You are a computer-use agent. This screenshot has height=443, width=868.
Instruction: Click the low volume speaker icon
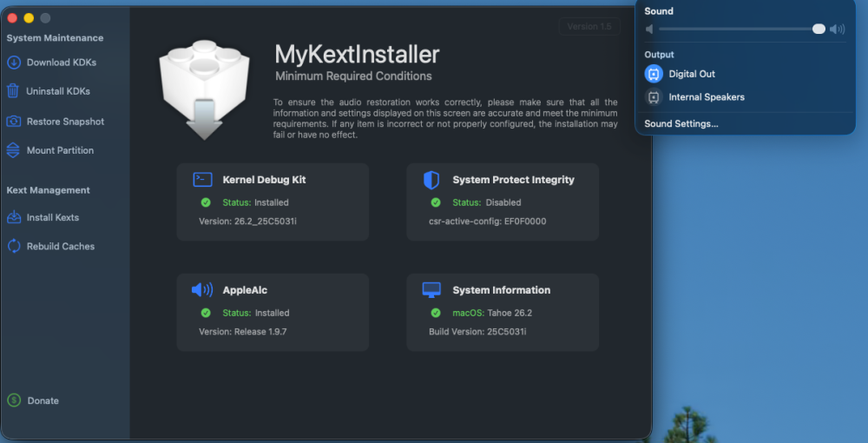649,30
